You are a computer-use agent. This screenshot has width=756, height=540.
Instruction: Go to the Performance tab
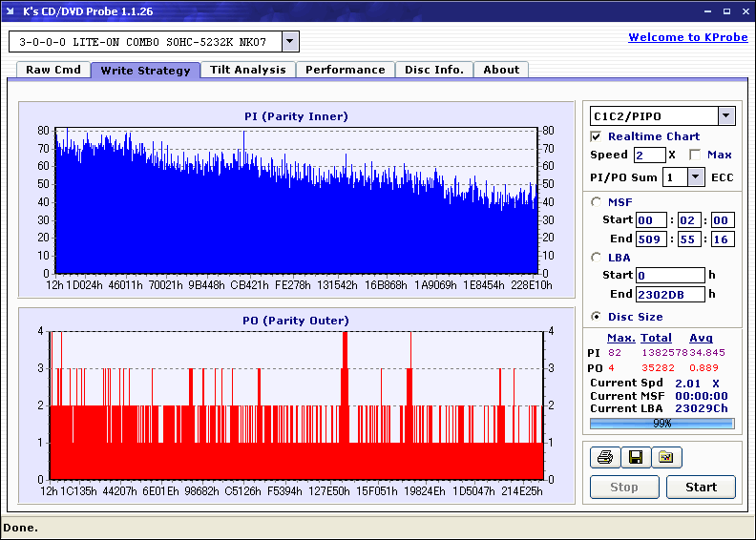click(x=345, y=70)
